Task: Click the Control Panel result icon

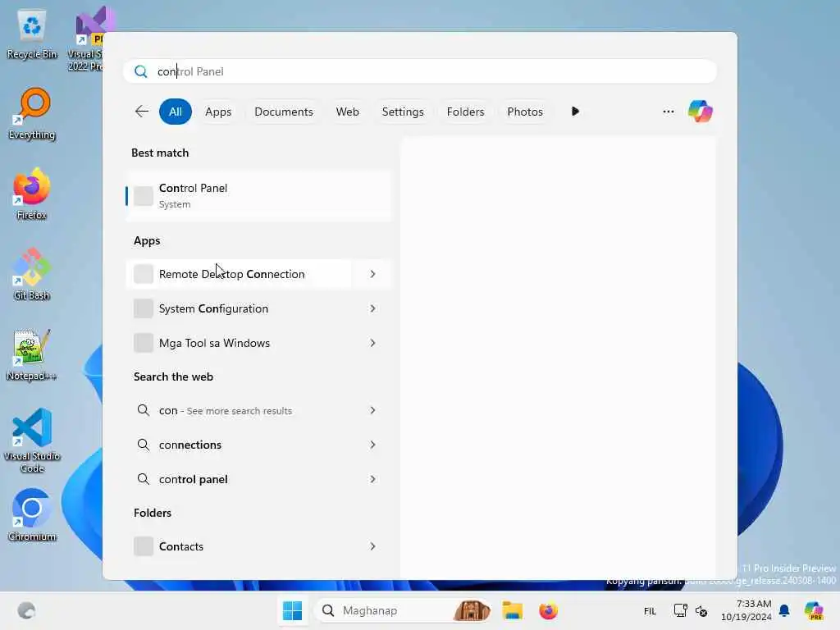Action: [143, 195]
